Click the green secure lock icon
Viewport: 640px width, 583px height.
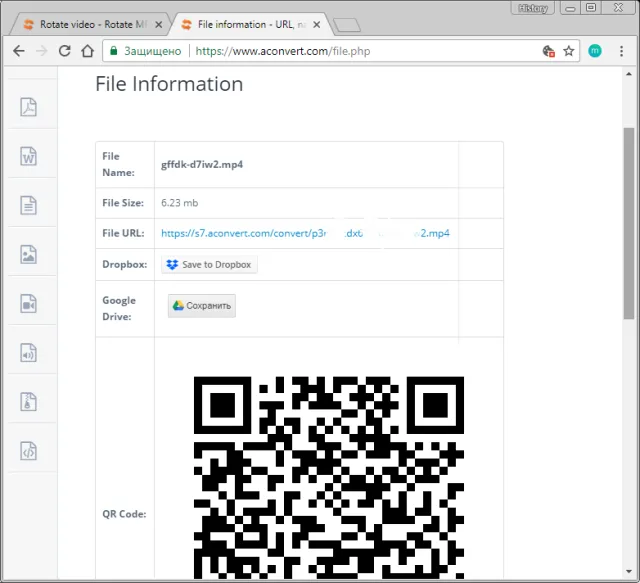click(x=114, y=51)
